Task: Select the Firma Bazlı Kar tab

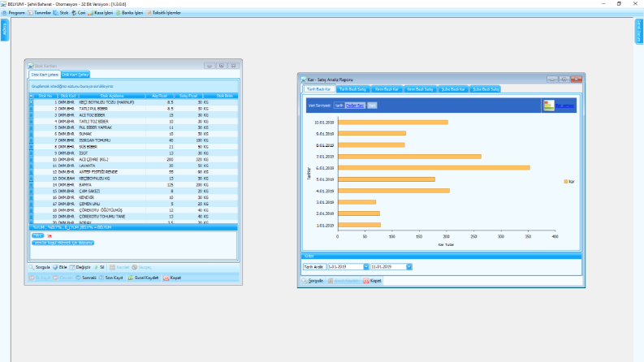Action: click(387, 89)
